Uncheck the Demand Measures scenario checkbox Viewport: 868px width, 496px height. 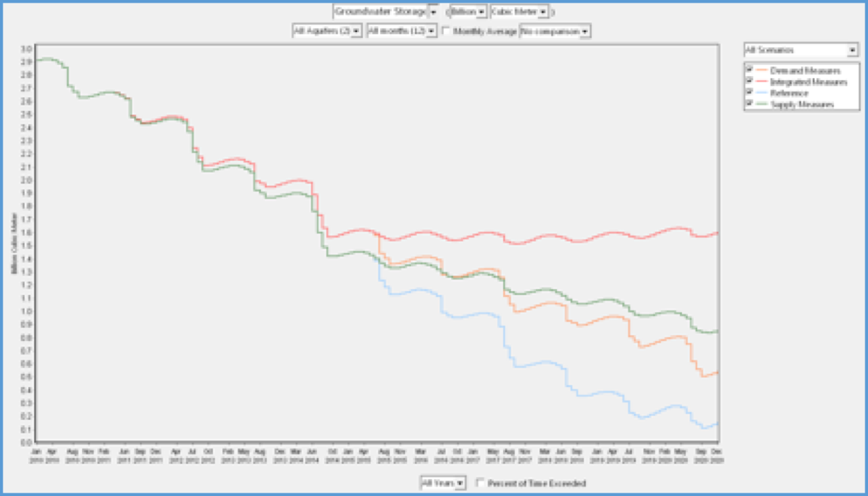pyautogui.click(x=750, y=70)
